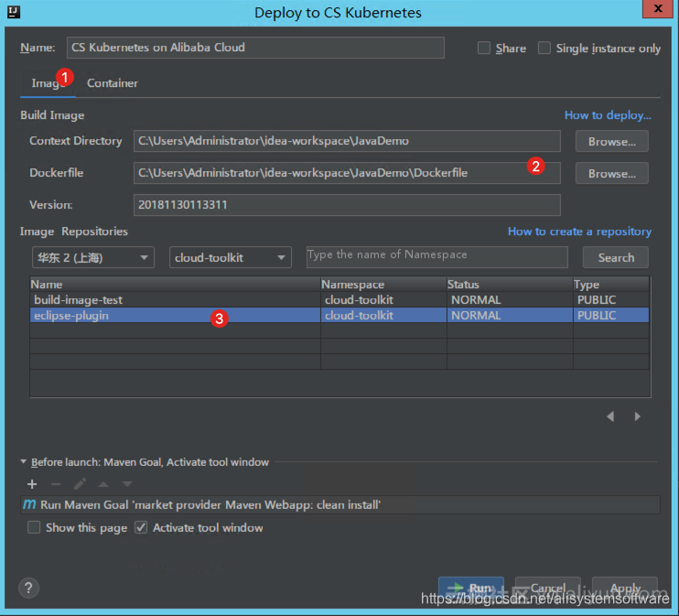Click the Version field showing 20181130113311
679x616 pixels.
pyautogui.click(x=347, y=205)
